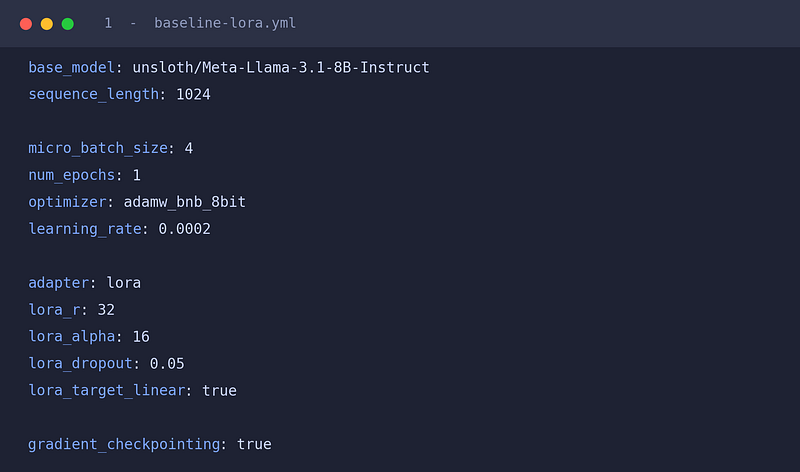
Task: Click the lora_r value 32
Action: [106, 310]
